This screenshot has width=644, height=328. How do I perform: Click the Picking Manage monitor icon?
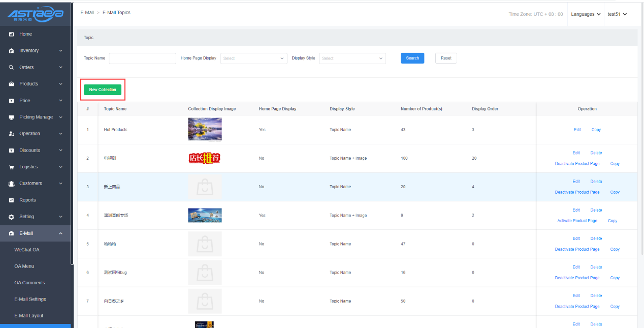(12, 117)
